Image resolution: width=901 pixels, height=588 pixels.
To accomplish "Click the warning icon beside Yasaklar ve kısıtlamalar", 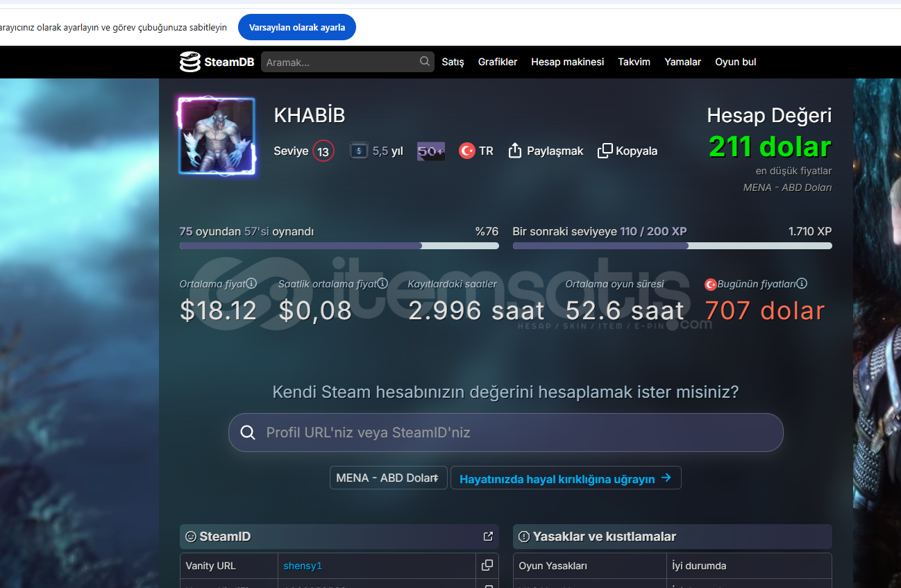I will [x=524, y=537].
